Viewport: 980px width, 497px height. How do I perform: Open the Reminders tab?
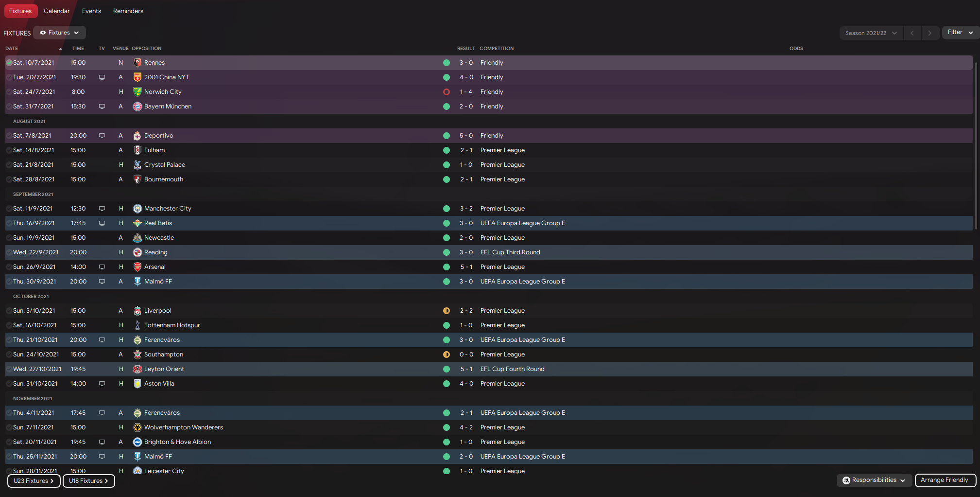(x=128, y=11)
